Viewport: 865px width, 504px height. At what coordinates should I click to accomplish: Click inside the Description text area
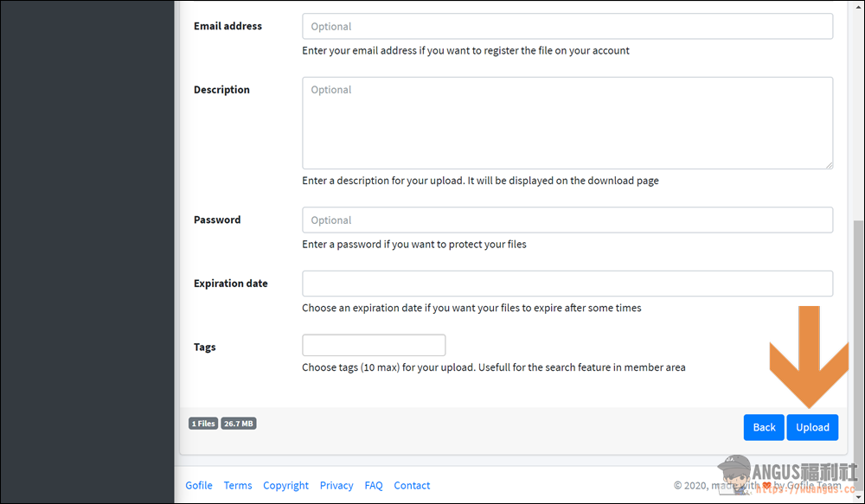pos(567,123)
